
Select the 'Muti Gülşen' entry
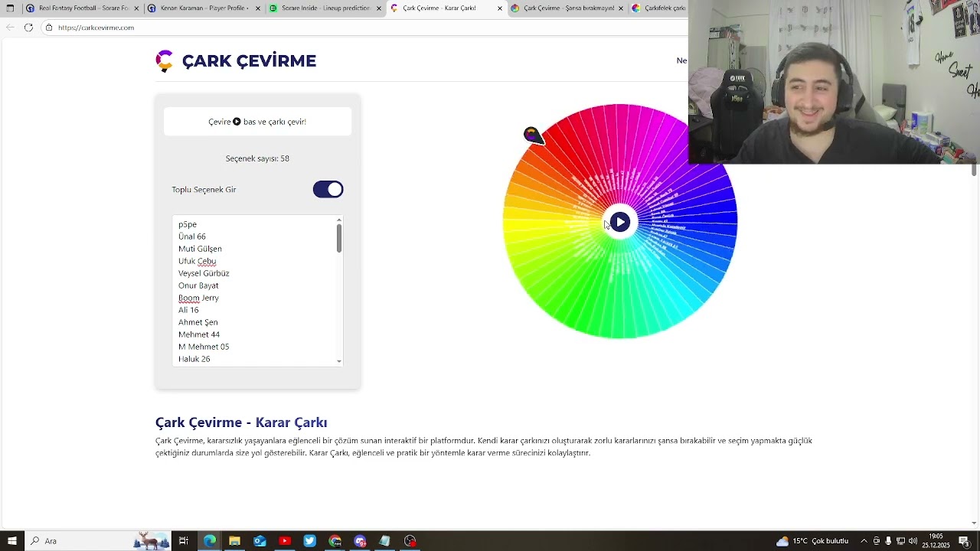[x=200, y=249]
